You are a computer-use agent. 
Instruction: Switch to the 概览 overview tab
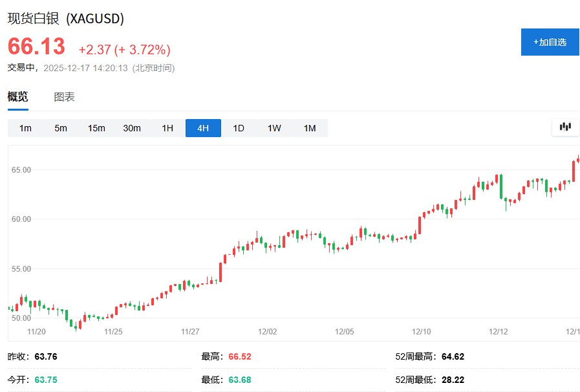pyautogui.click(x=18, y=97)
